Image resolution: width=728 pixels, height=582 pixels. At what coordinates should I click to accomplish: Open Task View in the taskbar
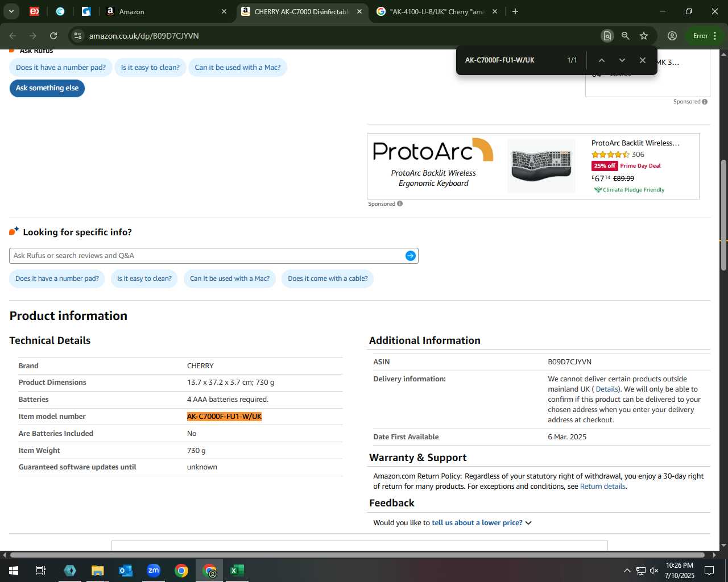point(41,571)
